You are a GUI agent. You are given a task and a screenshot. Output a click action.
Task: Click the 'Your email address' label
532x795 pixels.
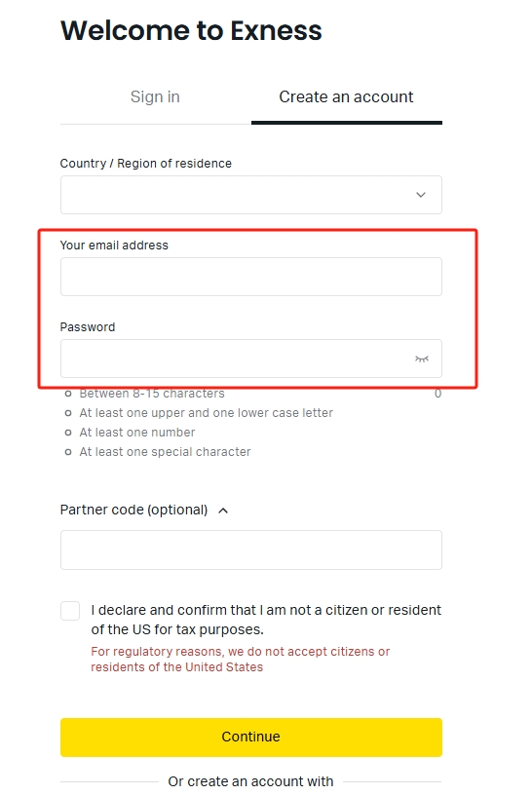(114, 246)
